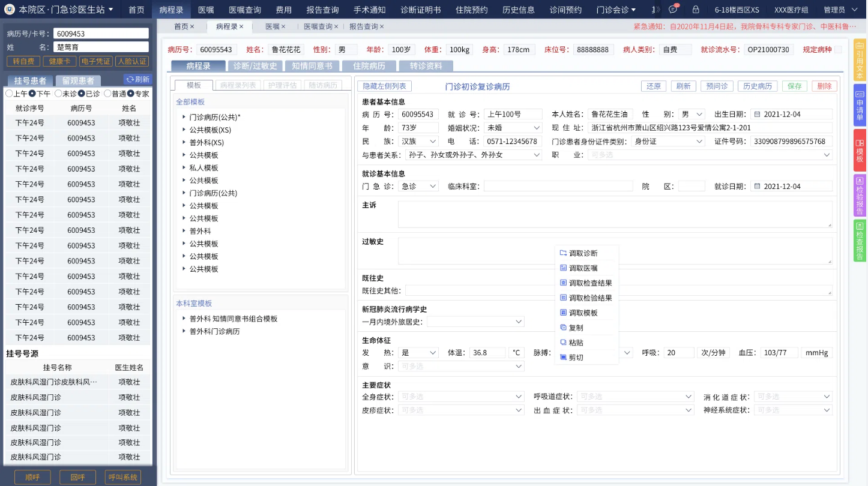Open the green 检查报告 side panel icon
Image resolution: width=868 pixels, height=486 pixels.
(x=860, y=241)
